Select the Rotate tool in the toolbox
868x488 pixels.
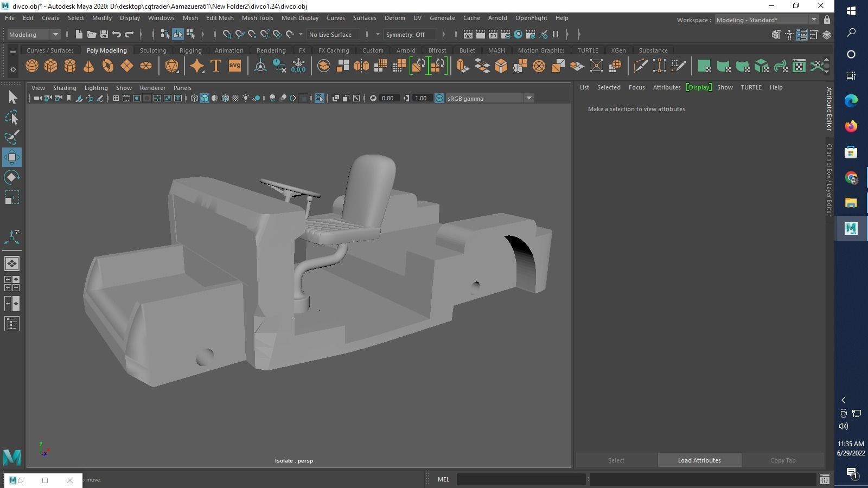[x=12, y=177]
